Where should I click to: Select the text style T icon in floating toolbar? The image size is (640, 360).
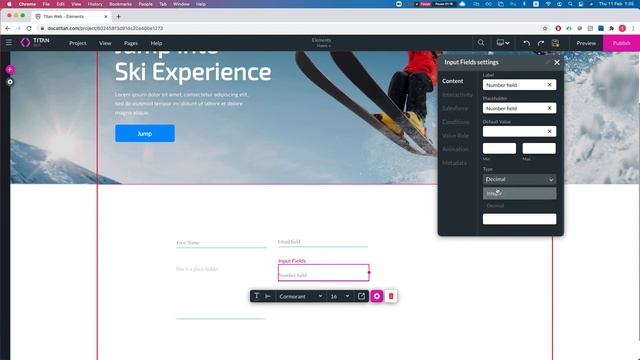[x=256, y=296]
